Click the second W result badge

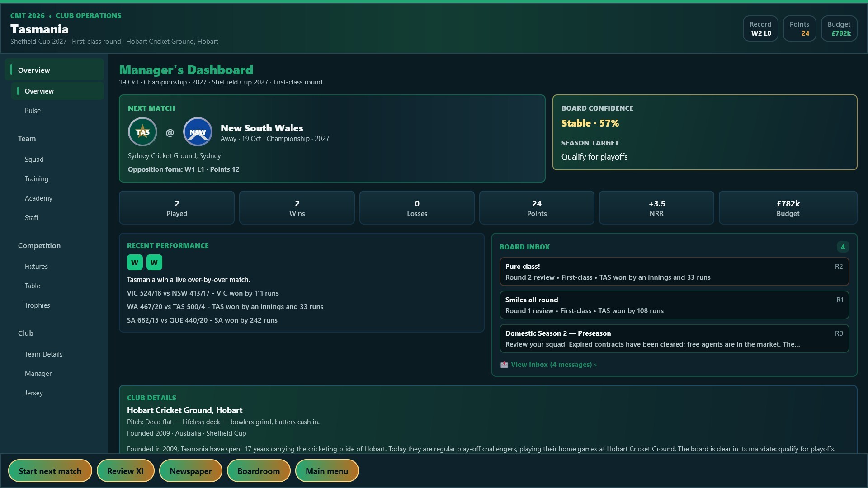[x=154, y=263]
